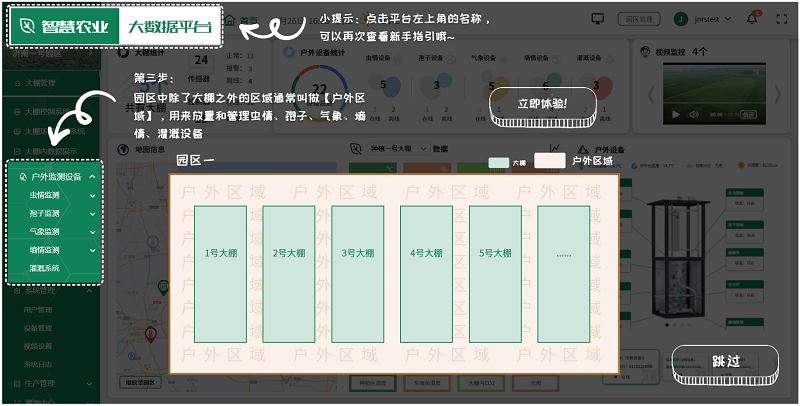The width and height of the screenshot is (800, 406).
Task: Select 设备管理 in the sidebar
Action: [38, 327]
